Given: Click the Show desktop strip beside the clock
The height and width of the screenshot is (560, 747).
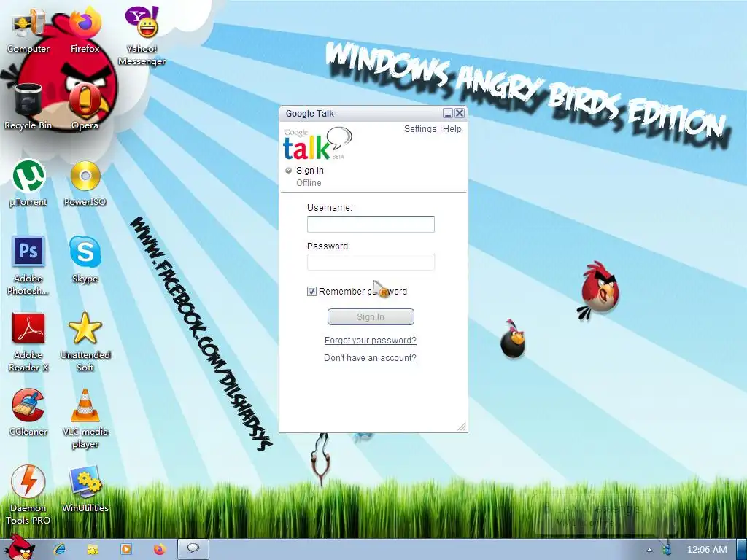Looking at the screenshot, I should [743, 550].
